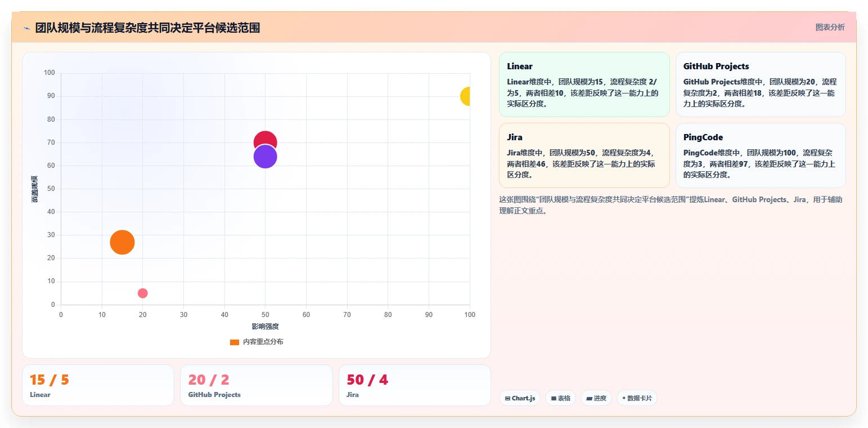
Task: Click the 影响强度 x-axis title
Action: coord(265,326)
